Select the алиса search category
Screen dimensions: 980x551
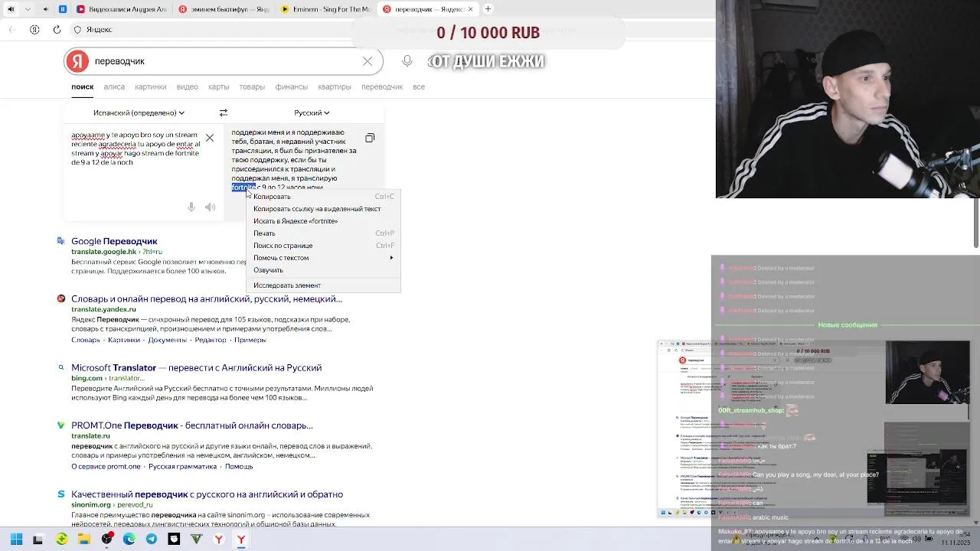[x=114, y=87]
